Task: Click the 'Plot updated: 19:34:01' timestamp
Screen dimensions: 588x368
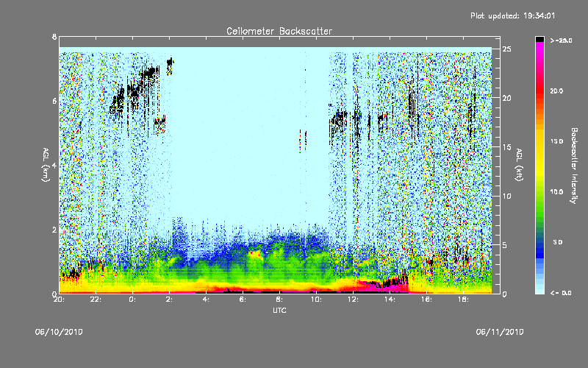Action: [512, 15]
